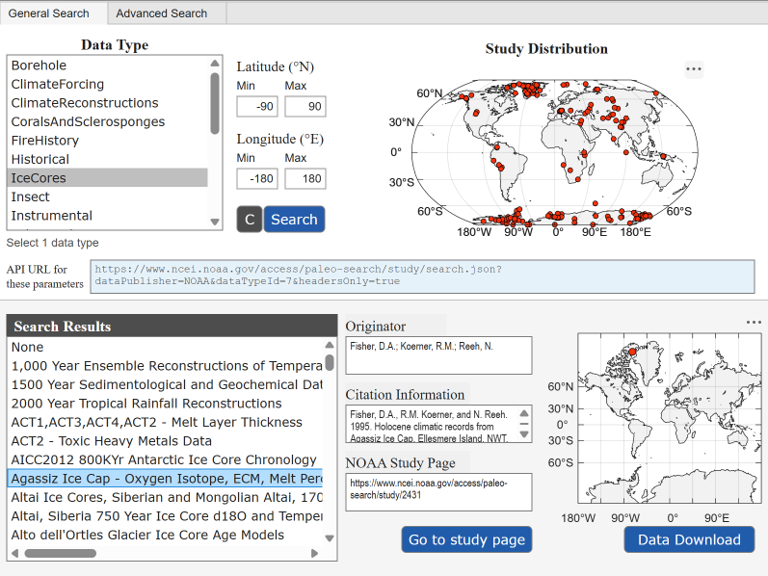
Task: Select None in Search Results
Action: [x=166, y=347]
